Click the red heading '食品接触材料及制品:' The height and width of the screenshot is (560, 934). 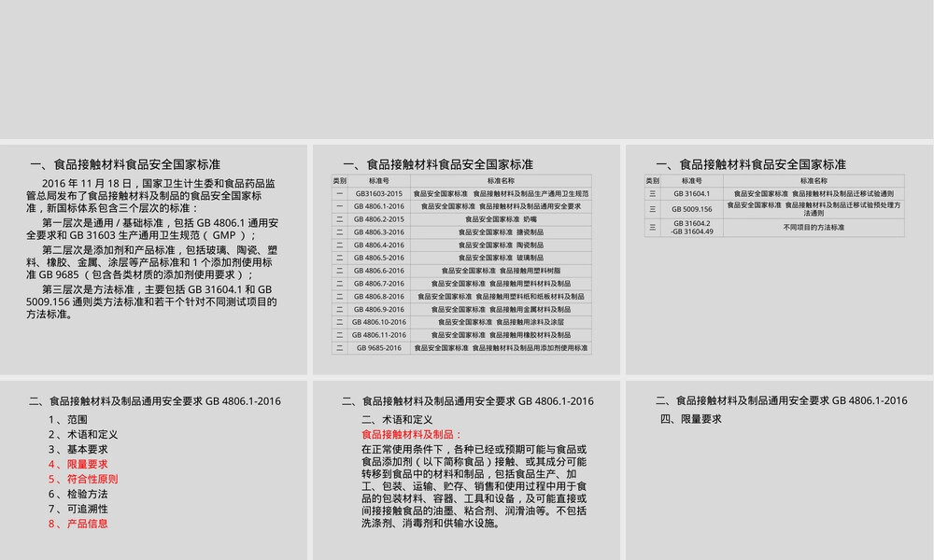412,434
